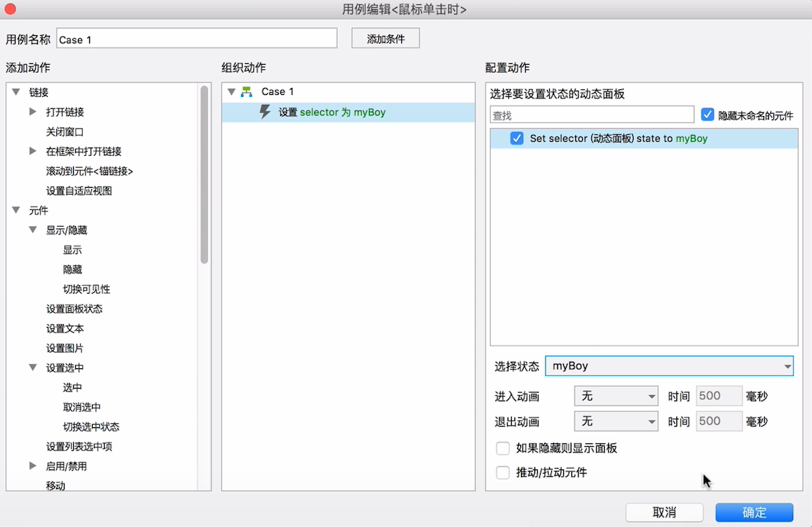Viewport: 812px width, 527px height.
Task: Open the 进入动画 dropdown
Action: coord(617,396)
